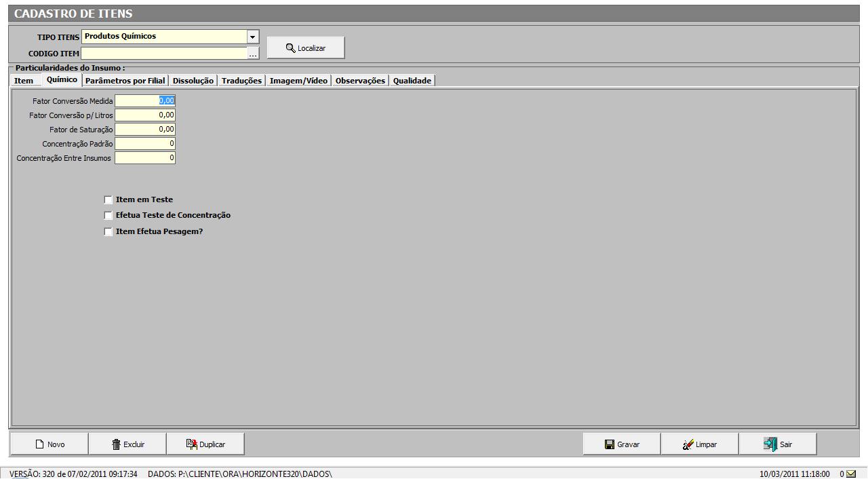Image resolution: width=868 pixels, height=479 pixels.
Task: Exit using the Sair door button
Action: (x=778, y=444)
